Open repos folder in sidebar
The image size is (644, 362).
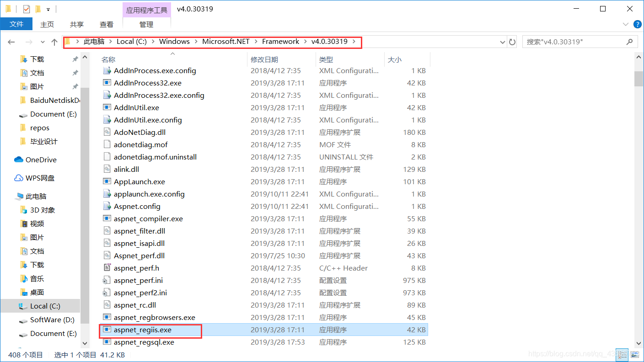point(40,128)
